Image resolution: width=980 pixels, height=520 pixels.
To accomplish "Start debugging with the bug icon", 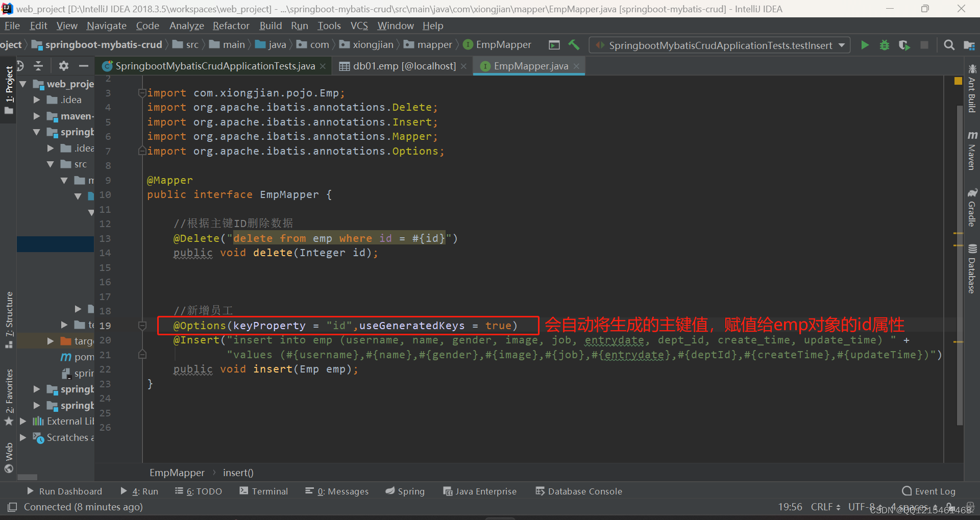I will click(x=885, y=45).
